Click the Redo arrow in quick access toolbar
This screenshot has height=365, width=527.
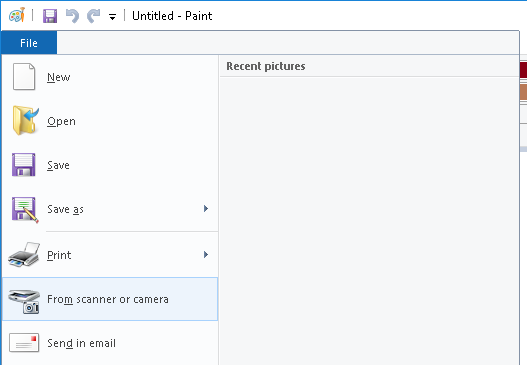tap(93, 16)
